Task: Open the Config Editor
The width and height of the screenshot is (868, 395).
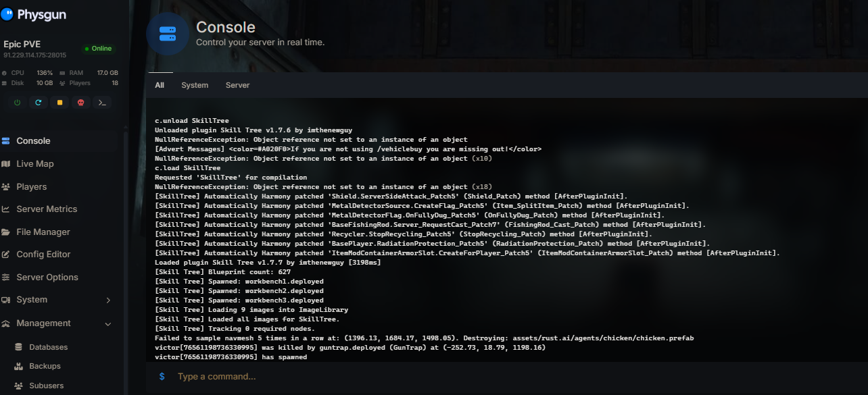Action: click(x=43, y=255)
